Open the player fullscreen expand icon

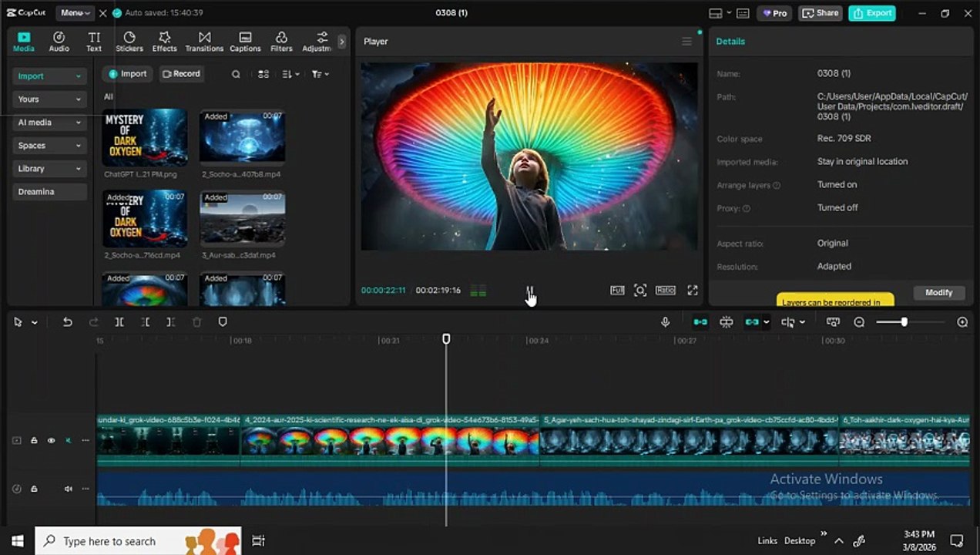click(x=693, y=291)
